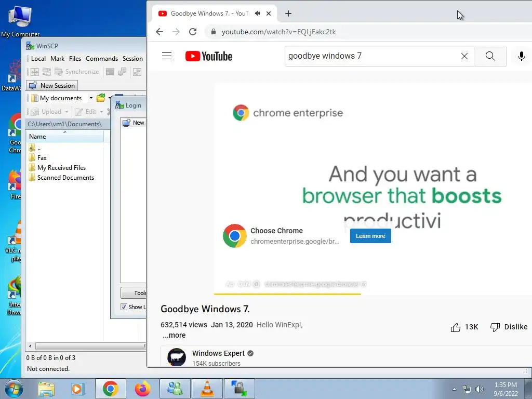Select New site entry in Login dialog
Viewport: 532px width, 399px height.
coord(134,123)
